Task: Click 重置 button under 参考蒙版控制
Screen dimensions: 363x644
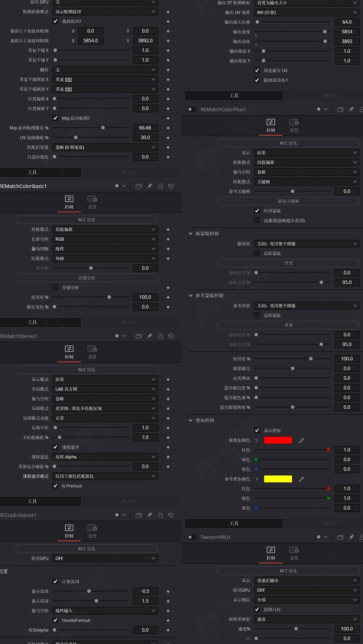Action: pyautogui.click(x=289, y=325)
